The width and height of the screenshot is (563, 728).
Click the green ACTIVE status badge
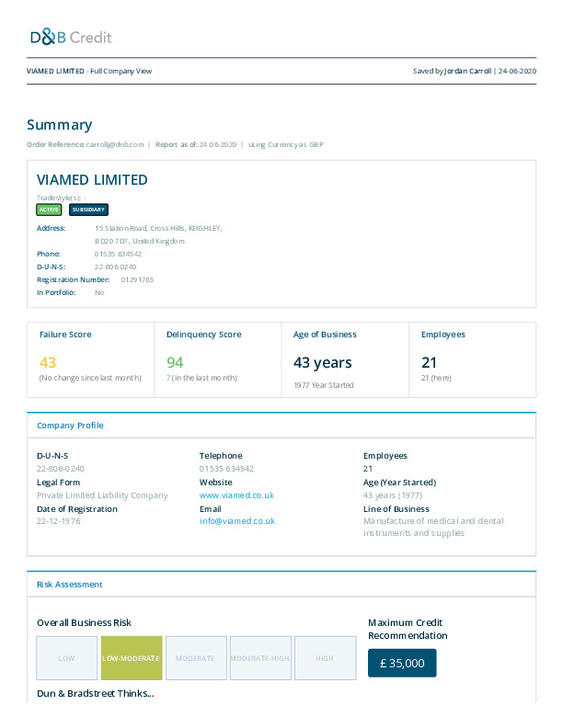pyautogui.click(x=49, y=210)
